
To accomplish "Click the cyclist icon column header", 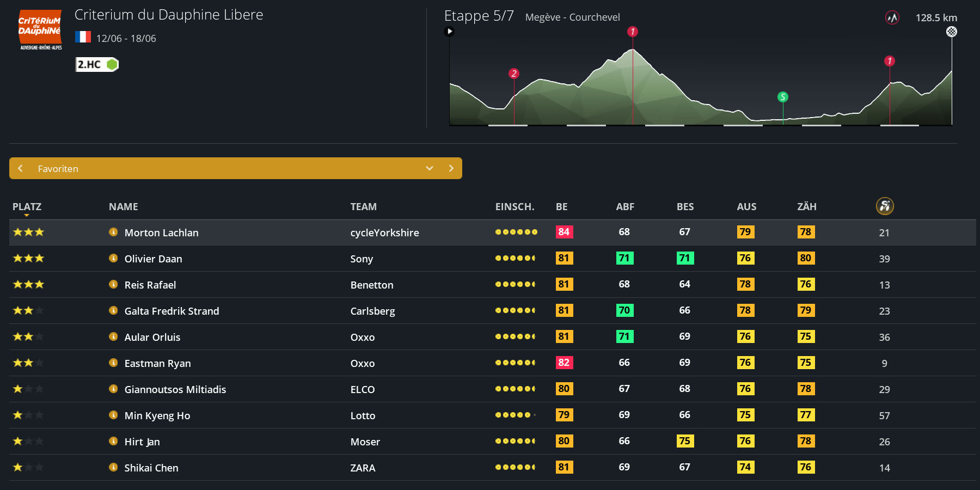I will 885,206.
